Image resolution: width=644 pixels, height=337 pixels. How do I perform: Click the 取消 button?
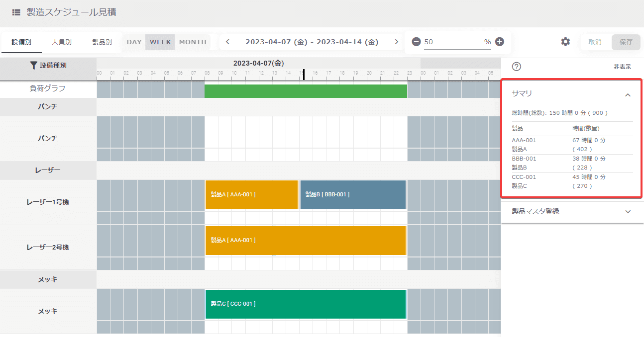click(x=595, y=42)
